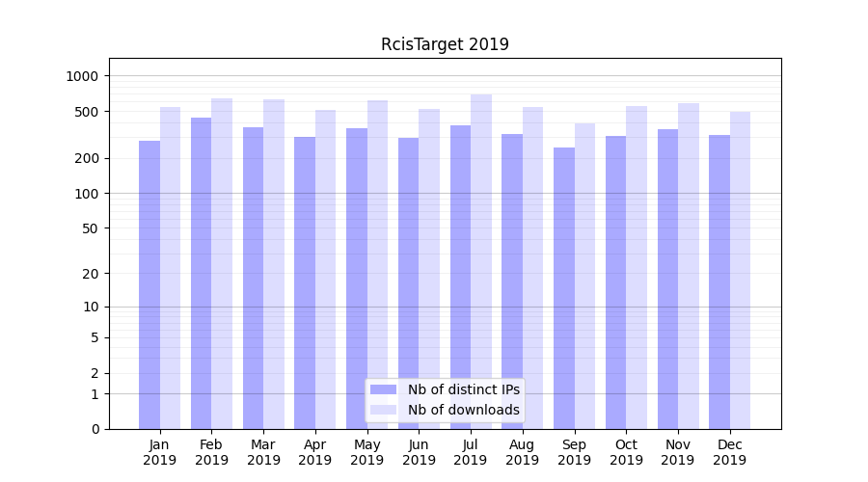
Task: Click the Dec 2019 downloads bar
Action: point(740,270)
